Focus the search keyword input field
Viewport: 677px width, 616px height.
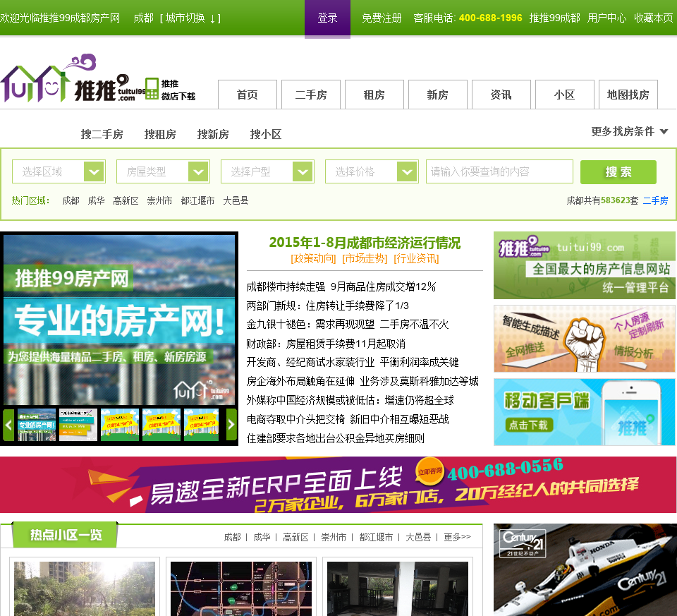point(499,172)
